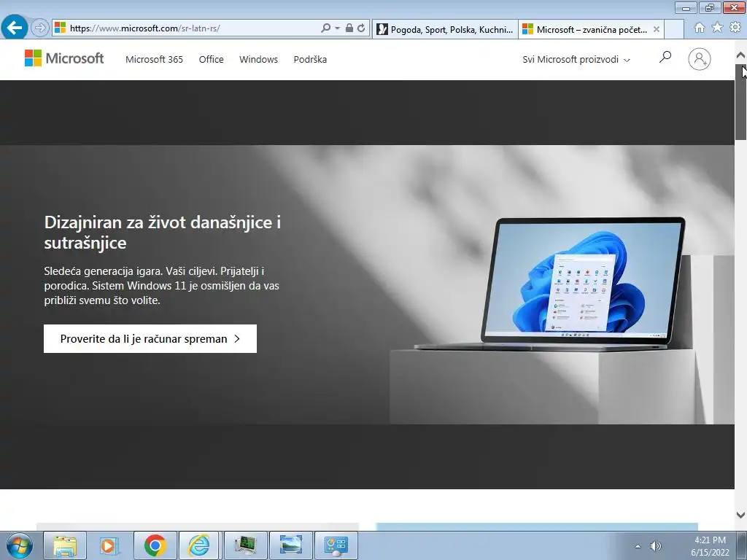Click the browser forward arrow button
The image size is (747, 560).
(40, 28)
